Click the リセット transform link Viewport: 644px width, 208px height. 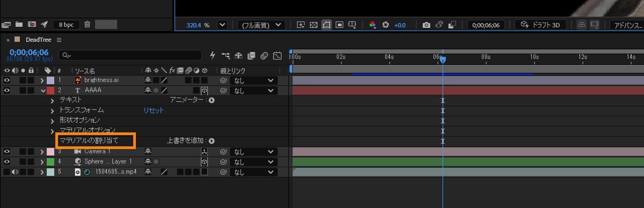click(154, 110)
